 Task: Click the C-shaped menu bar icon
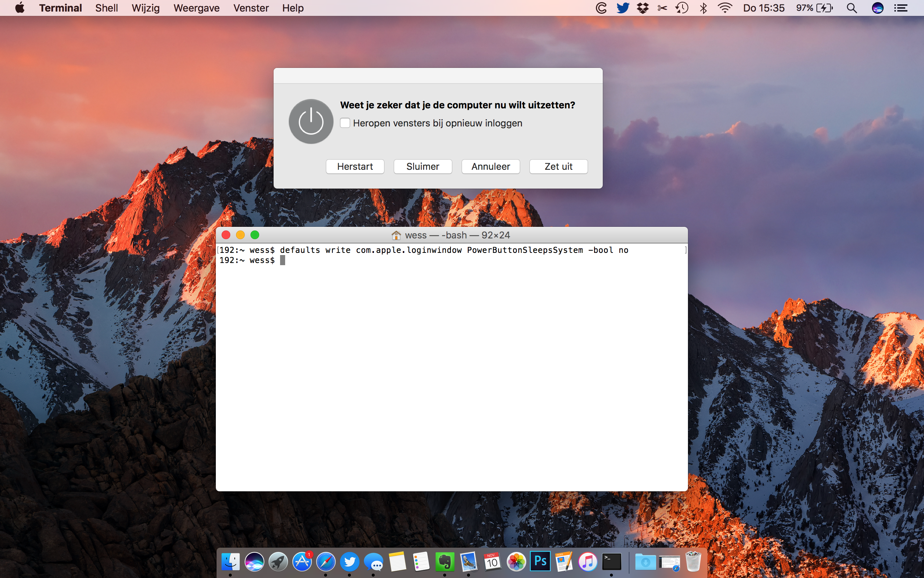(601, 8)
